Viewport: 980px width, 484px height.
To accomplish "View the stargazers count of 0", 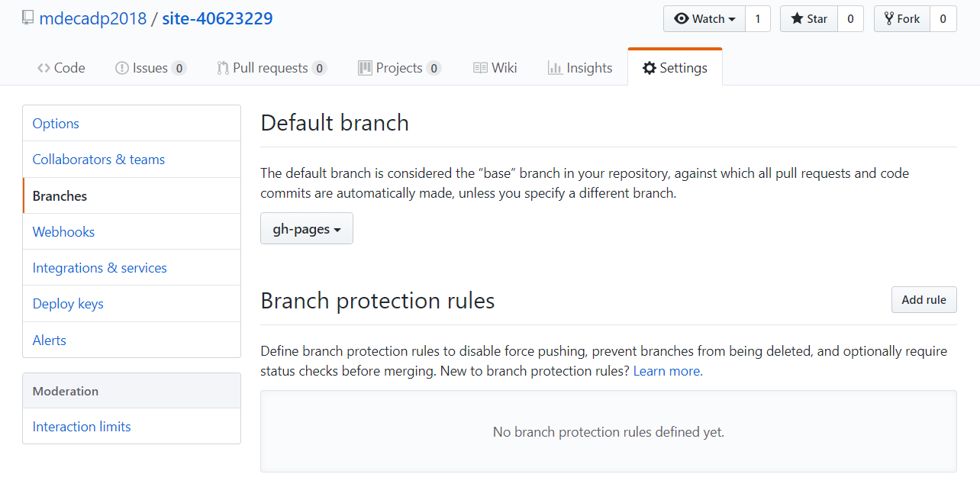I will pos(850,19).
